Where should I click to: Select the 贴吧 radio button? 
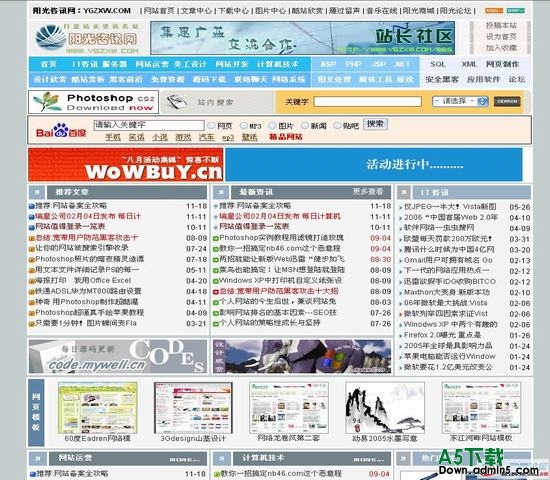pyautogui.click(x=337, y=125)
